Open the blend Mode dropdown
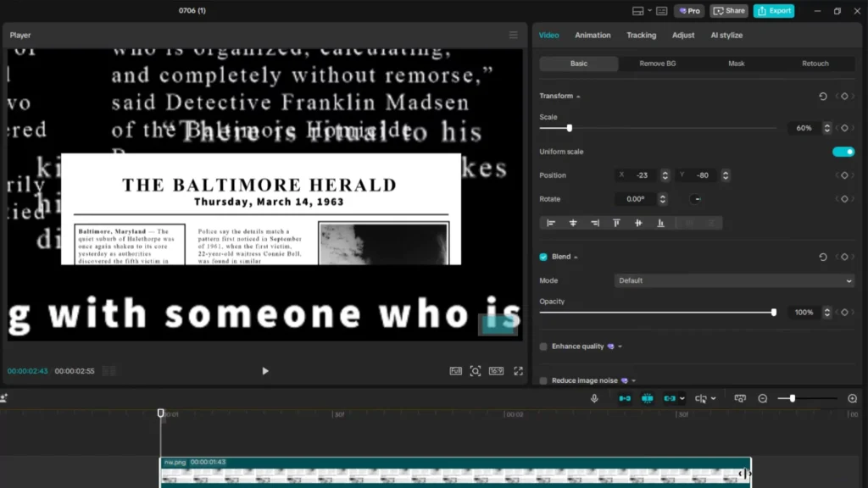The height and width of the screenshot is (488, 868). 734,280
